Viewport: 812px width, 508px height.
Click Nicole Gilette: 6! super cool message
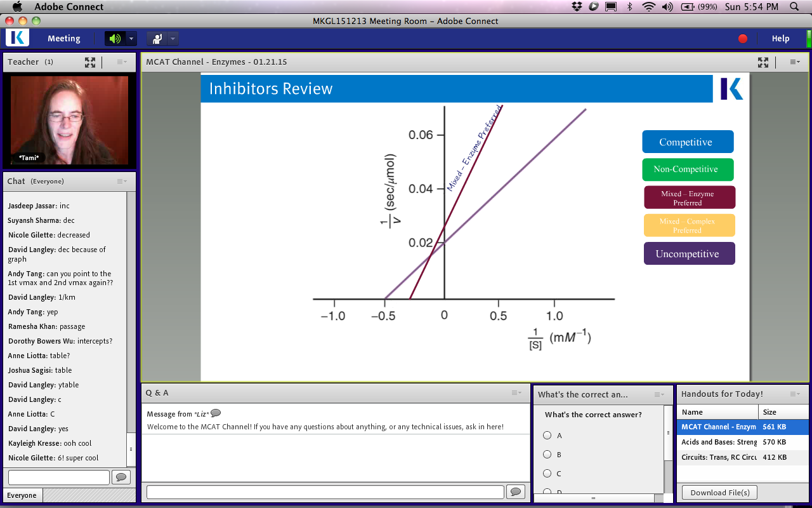pos(53,458)
